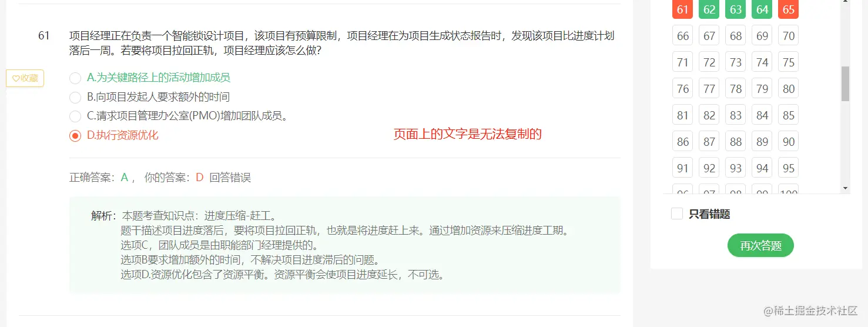Open question 73 in number grid
The height and width of the screenshot is (327, 868).
[x=736, y=62]
